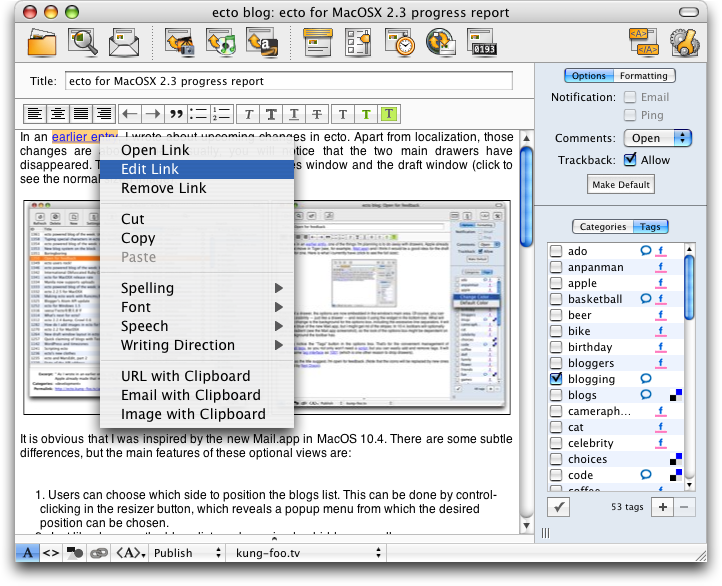Check the celebrity tag checkbox
The image size is (722, 586).
tap(556, 443)
